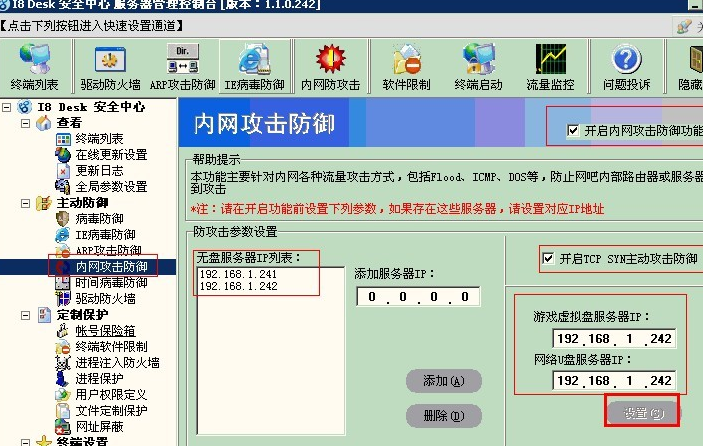This screenshot has height=446, width=703.
Task: Click the 帐号保险箱 icon
Action: point(63,331)
